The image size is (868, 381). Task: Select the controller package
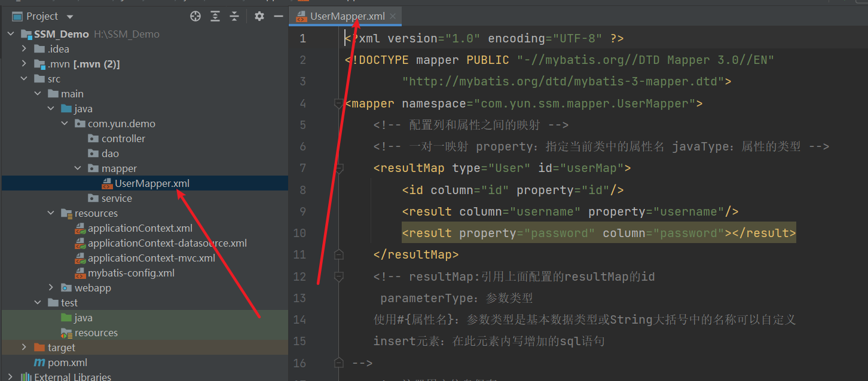(x=123, y=139)
